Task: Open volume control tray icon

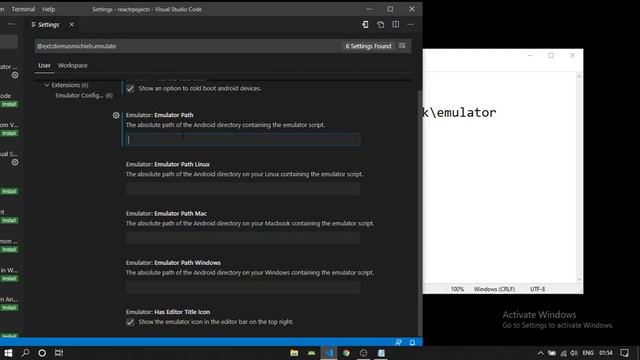Action: tap(574, 353)
